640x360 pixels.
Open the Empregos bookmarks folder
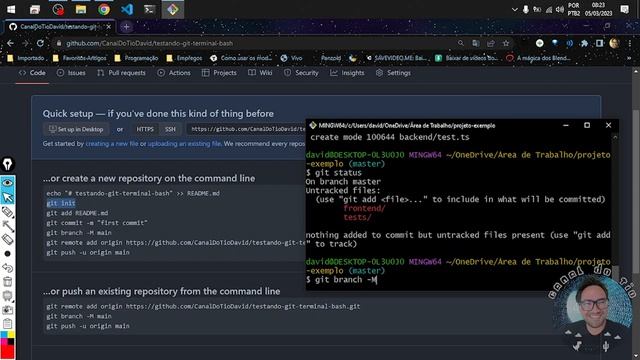pos(184,58)
